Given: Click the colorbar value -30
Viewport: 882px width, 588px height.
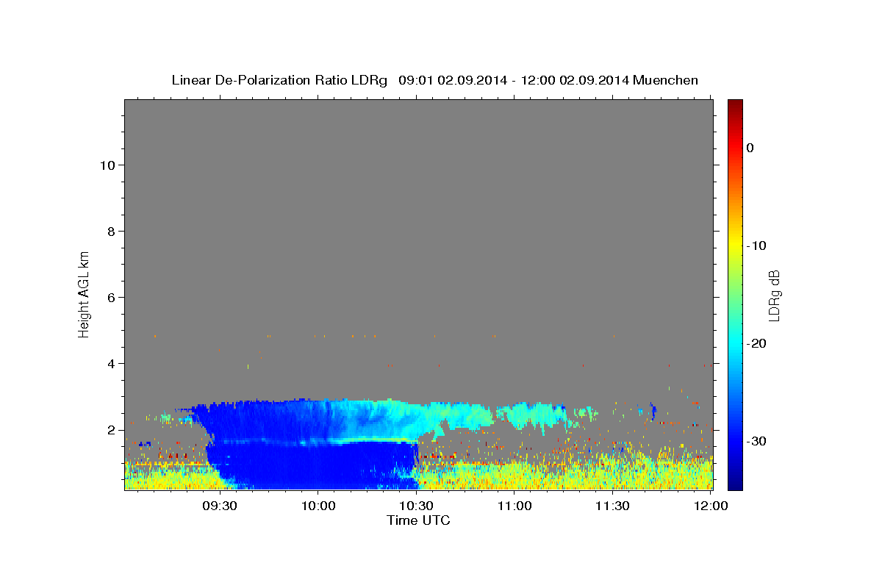Looking at the screenshot, I should [x=757, y=441].
